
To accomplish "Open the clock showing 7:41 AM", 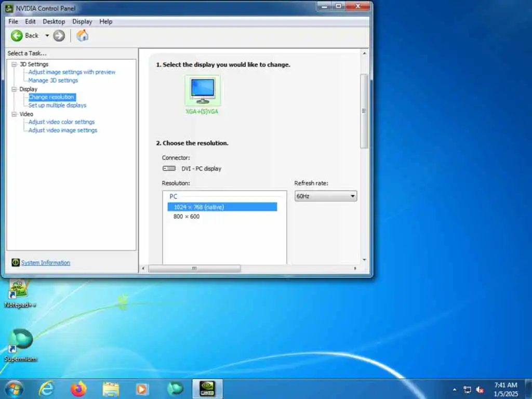I will [506, 389].
